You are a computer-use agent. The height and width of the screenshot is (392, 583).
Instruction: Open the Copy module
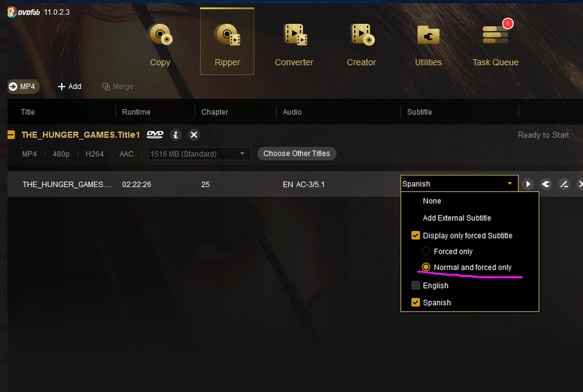[160, 45]
